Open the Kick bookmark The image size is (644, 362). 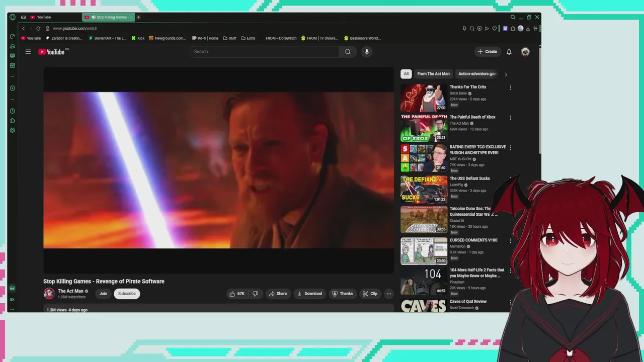click(138, 38)
